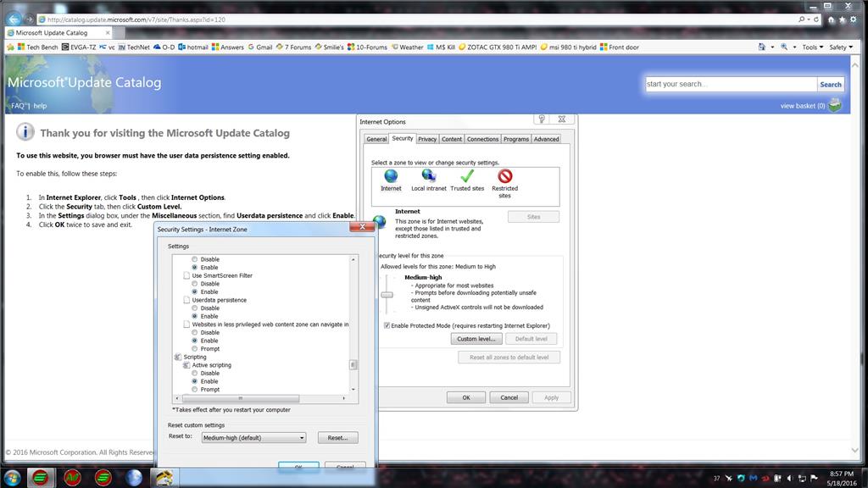Switch to the Content tab
Image resolution: width=868 pixels, height=488 pixels.
pyautogui.click(x=452, y=140)
